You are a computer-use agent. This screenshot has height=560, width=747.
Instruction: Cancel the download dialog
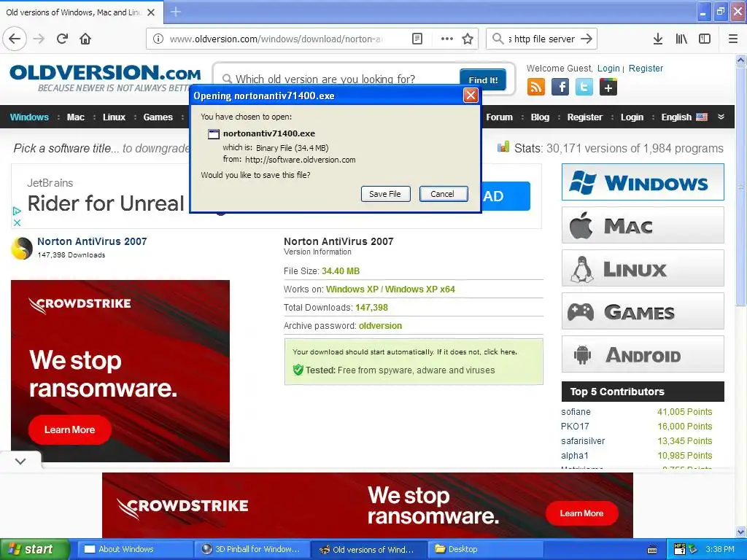[x=443, y=194]
